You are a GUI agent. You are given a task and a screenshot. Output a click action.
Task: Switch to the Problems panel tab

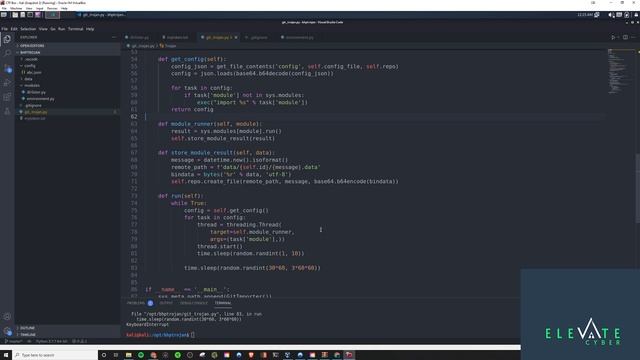[140, 303]
